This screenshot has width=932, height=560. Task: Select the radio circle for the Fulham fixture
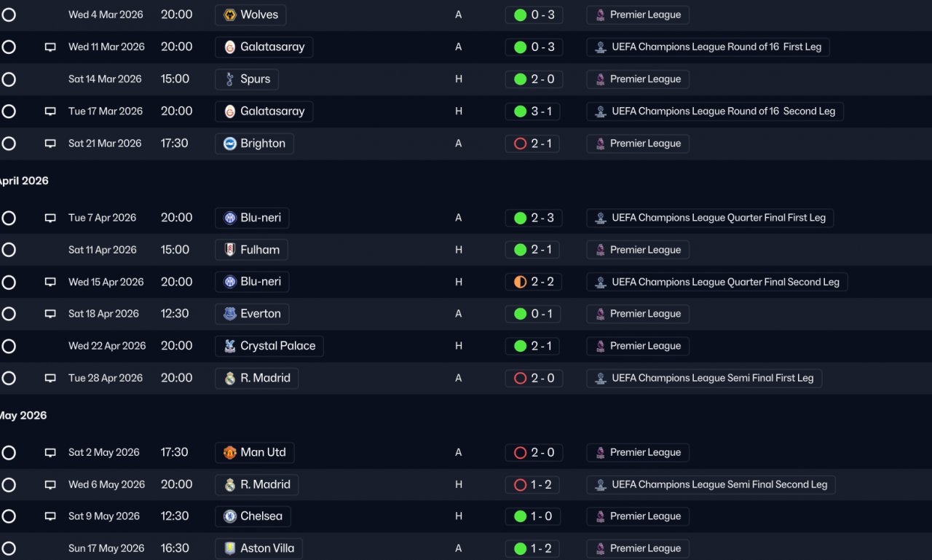pyautogui.click(x=9, y=250)
